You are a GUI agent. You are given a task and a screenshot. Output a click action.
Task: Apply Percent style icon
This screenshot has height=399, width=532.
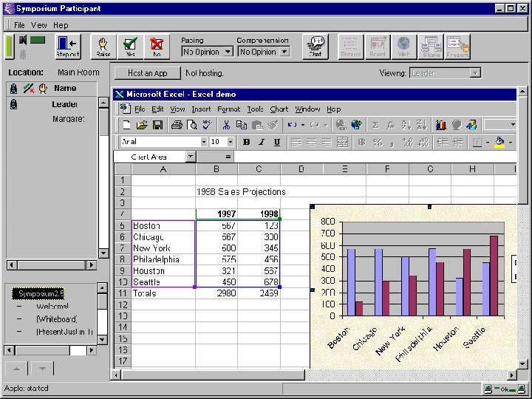click(378, 142)
